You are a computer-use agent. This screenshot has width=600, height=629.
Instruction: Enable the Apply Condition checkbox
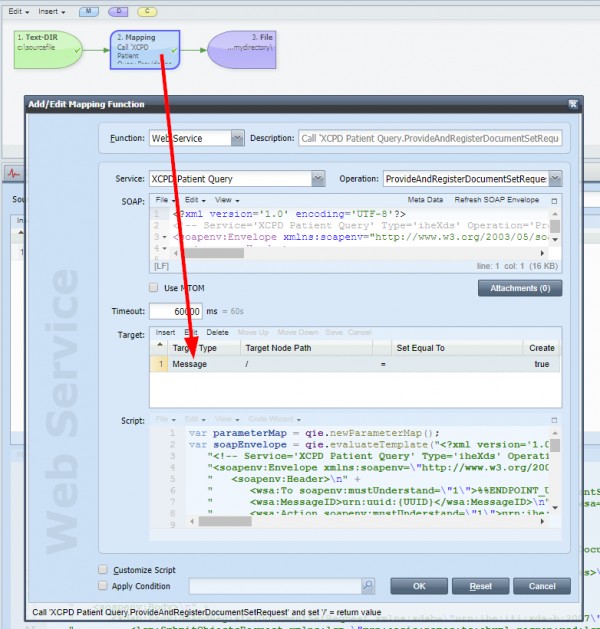(x=103, y=586)
